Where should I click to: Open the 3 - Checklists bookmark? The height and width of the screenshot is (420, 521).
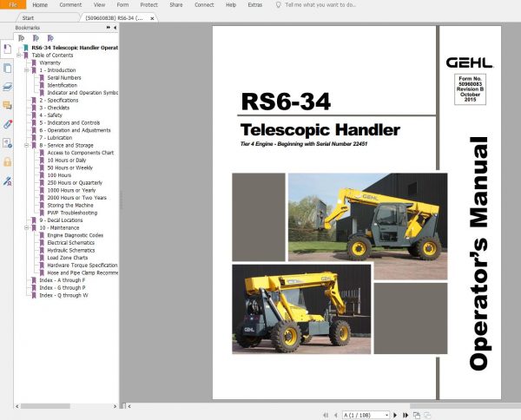pyautogui.click(x=55, y=108)
